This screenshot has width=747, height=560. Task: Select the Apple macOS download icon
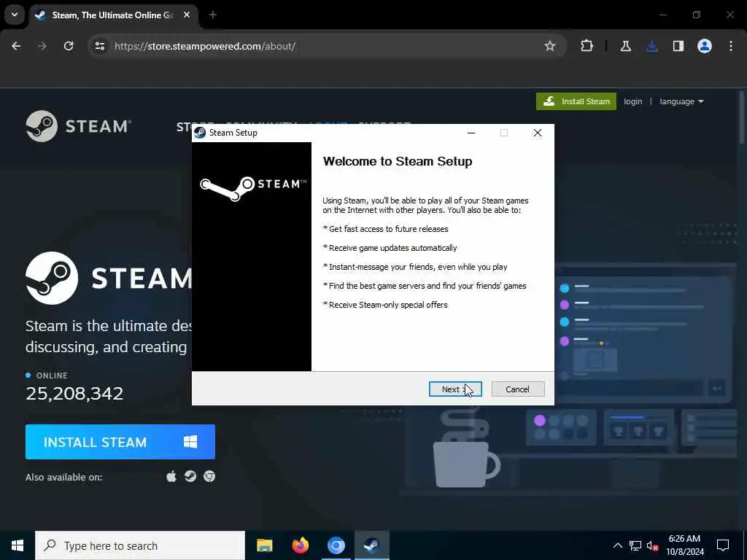[171, 476]
